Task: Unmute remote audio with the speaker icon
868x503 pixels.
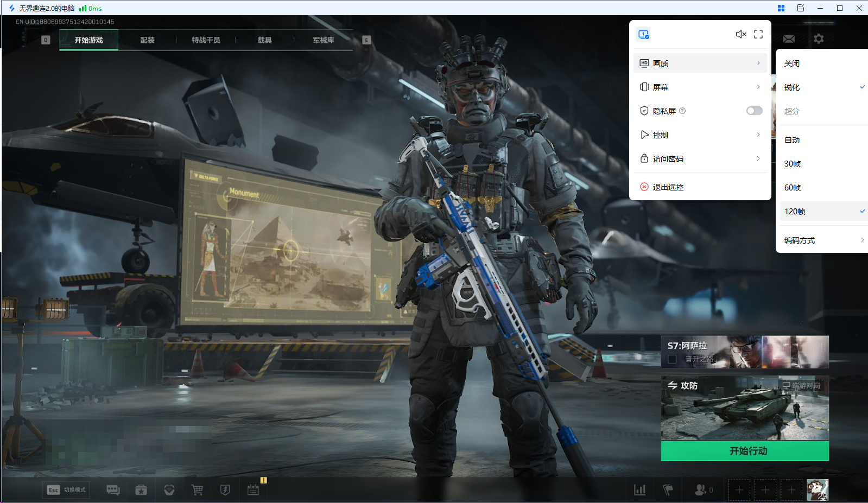Action: click(740, 34)
